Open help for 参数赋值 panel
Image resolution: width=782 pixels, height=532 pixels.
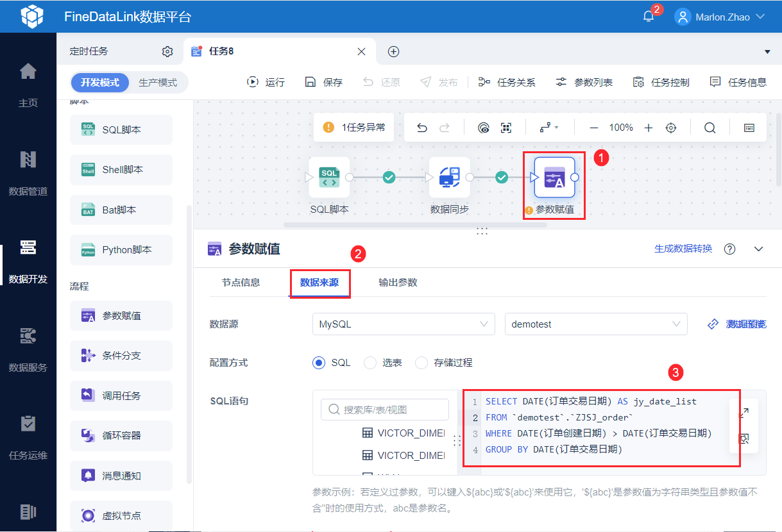click(729, 249)
